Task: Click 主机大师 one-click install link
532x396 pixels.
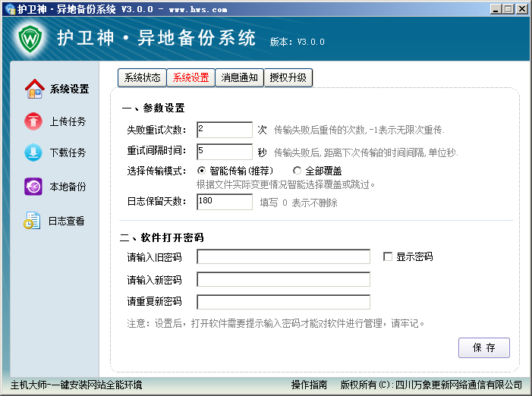Action: (x=76, y=385)
